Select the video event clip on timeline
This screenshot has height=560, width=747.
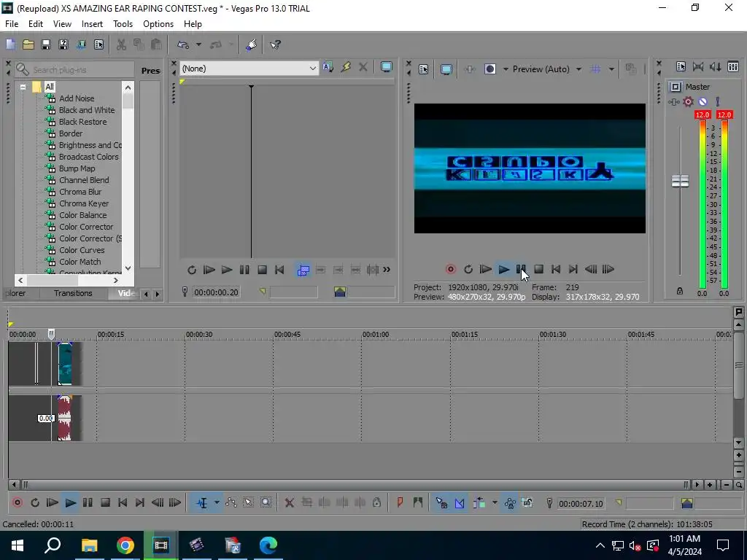65,363
